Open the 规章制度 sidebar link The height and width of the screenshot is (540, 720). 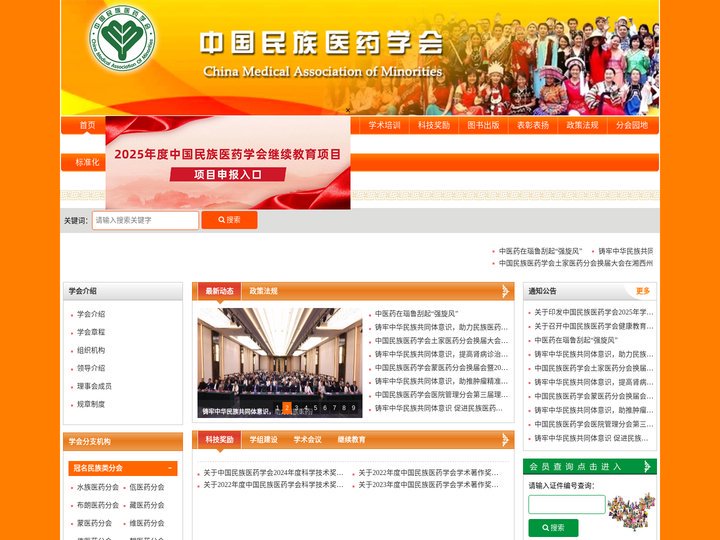91,404
